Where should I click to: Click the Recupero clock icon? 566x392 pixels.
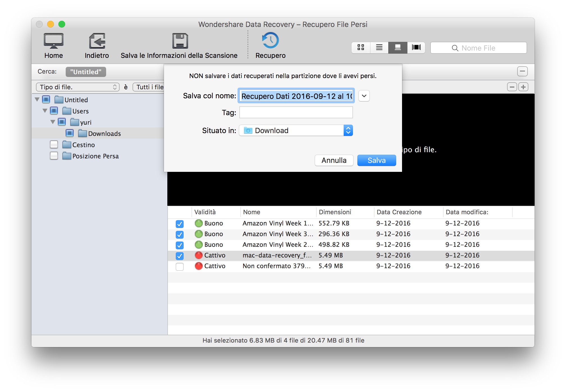point(270,41)
